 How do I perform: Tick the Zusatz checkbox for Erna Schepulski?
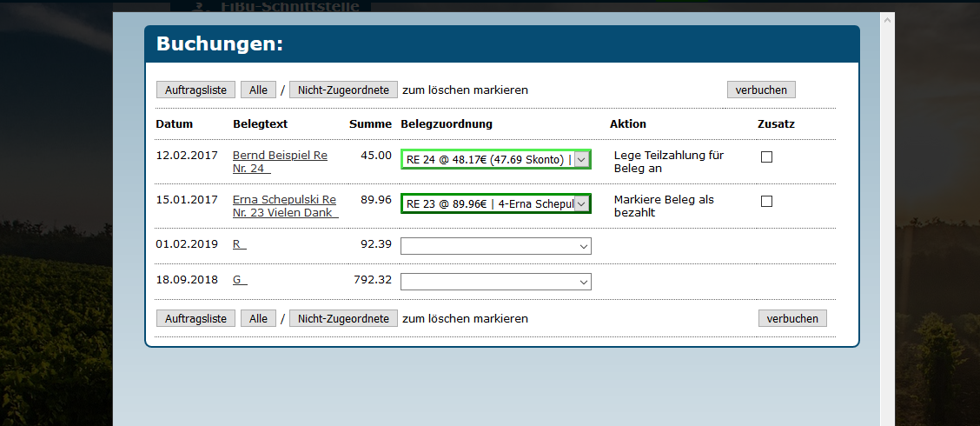point(766,201)
